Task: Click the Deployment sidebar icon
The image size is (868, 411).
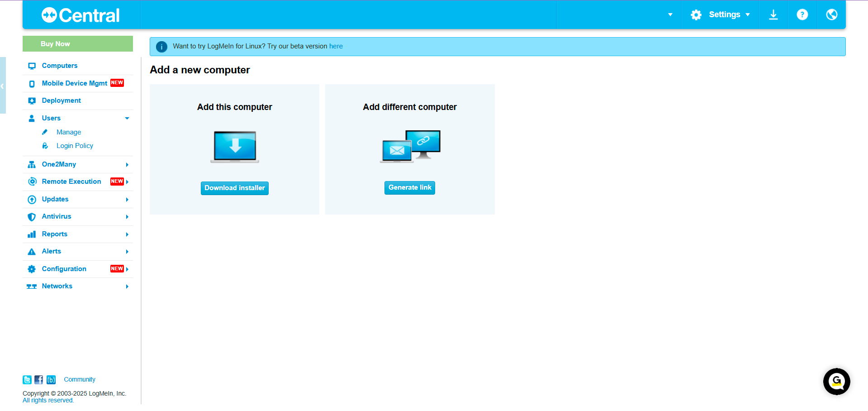Action: 32,101
